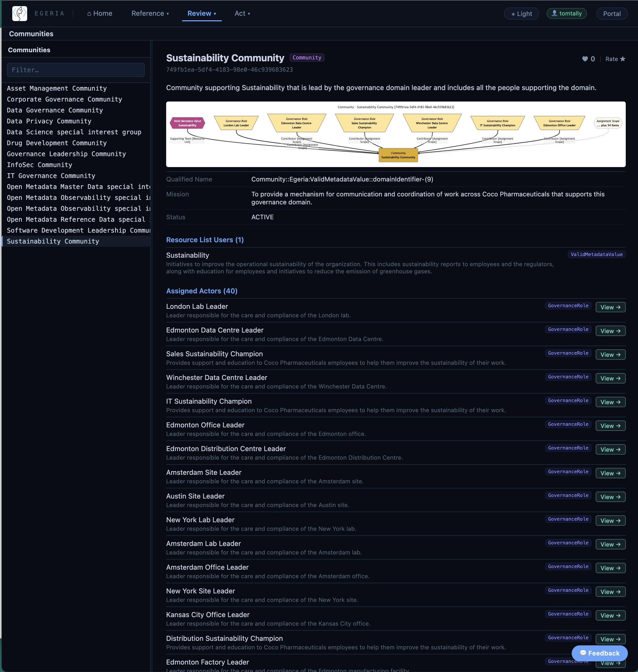Screen dimensions: 638x672
Task: View the Austin Site Leader role
Action: [611, 497]
